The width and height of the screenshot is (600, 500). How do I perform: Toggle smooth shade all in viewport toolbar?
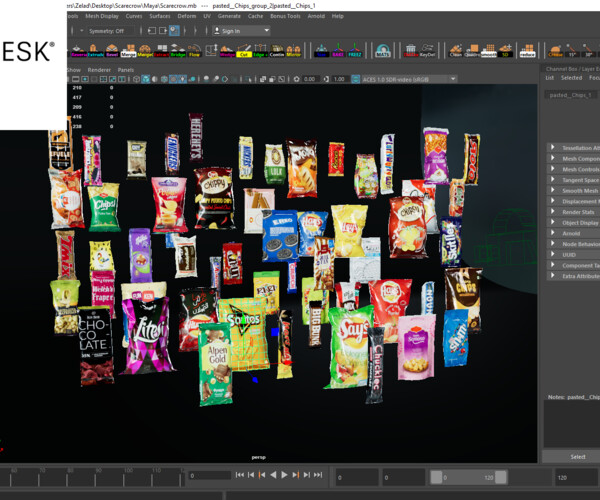point(145,79)
